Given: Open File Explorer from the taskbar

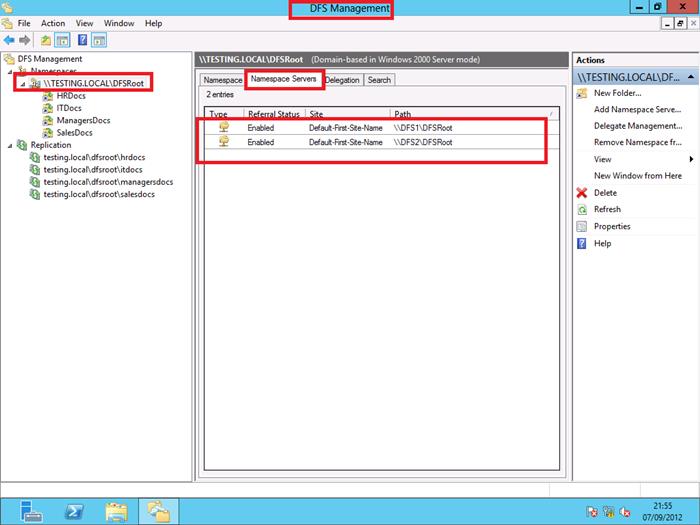Looking at the screenshot, I should coord(116,512).
